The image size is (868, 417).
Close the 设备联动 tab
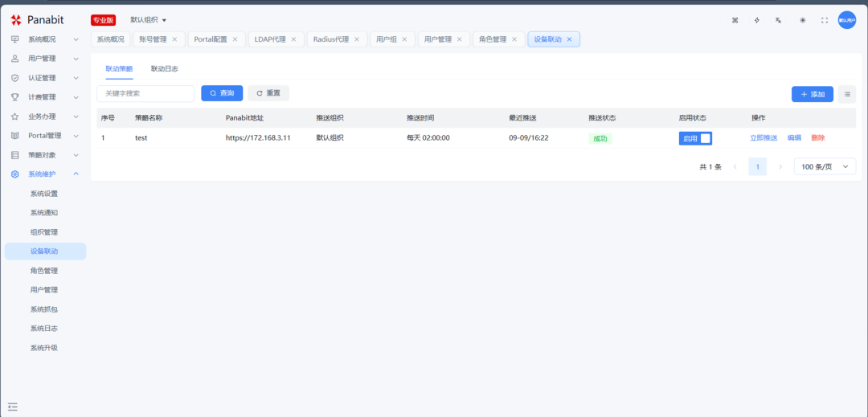(x=569, y=39)
